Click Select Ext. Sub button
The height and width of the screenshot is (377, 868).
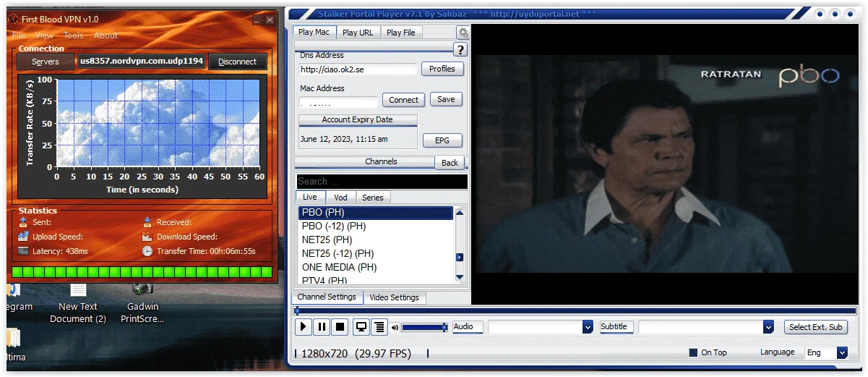pyautogui.click(x=815, y=327)
